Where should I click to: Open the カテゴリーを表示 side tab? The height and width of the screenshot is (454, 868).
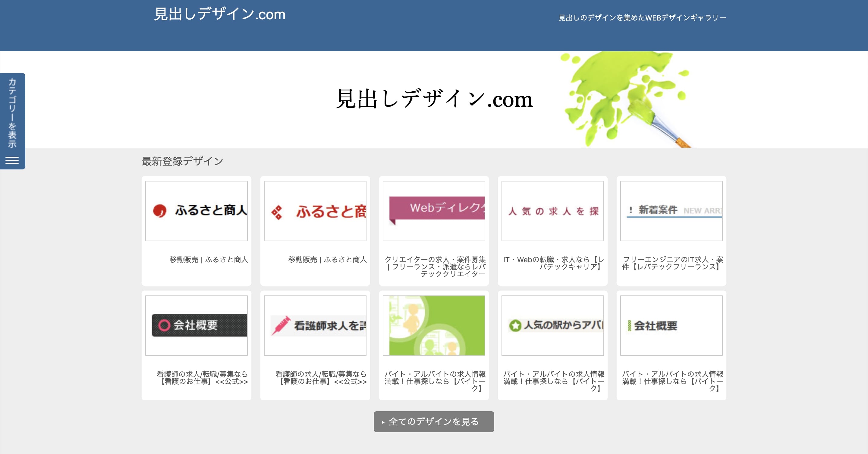coord(12,113)
